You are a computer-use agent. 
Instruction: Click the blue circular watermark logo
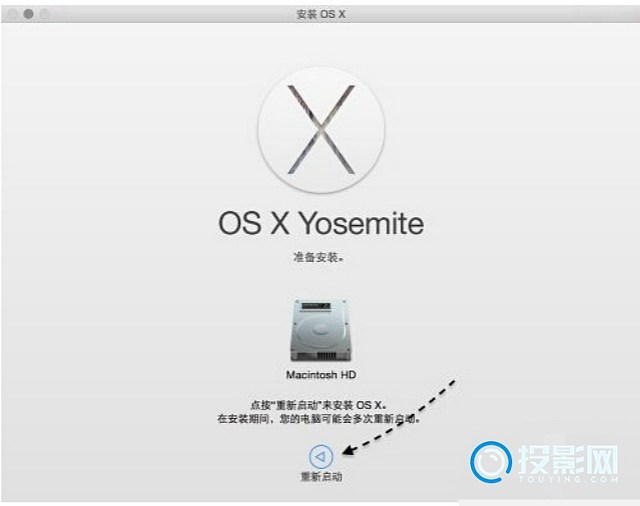(x=491, y=462)
